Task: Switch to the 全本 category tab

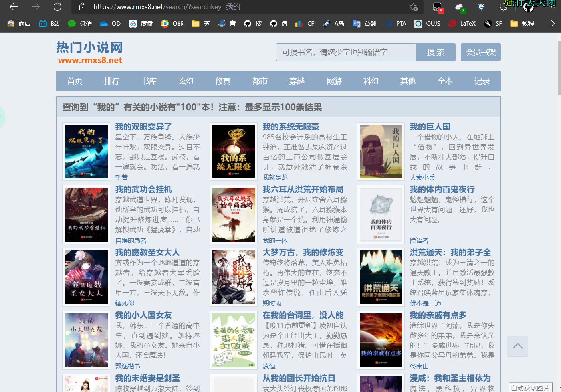Action: 445,81
